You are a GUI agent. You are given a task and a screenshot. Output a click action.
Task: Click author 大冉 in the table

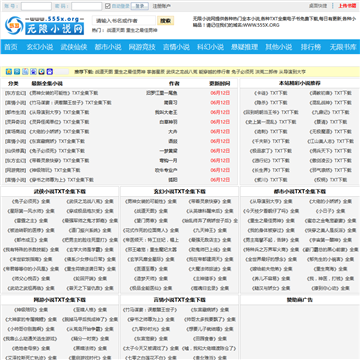(x=173, y=132)
